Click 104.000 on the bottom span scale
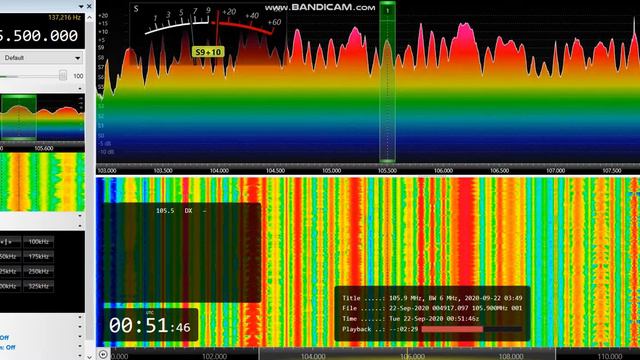 click(x=313, y=356)
